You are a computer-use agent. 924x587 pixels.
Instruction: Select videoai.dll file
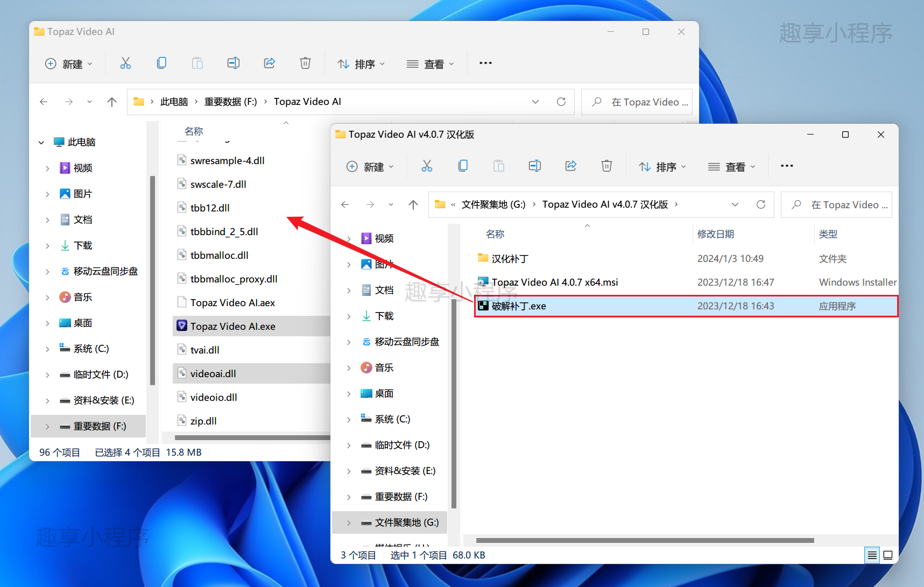tap(251, 373)
